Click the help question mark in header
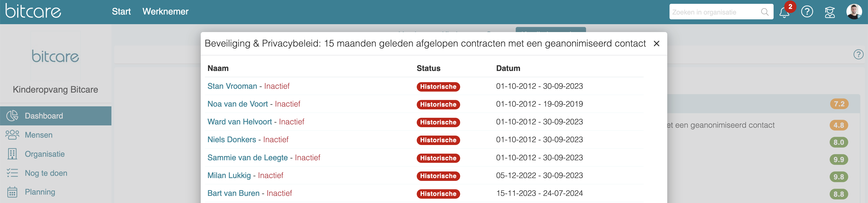This screenshot has height=203, width=868. 807,12
